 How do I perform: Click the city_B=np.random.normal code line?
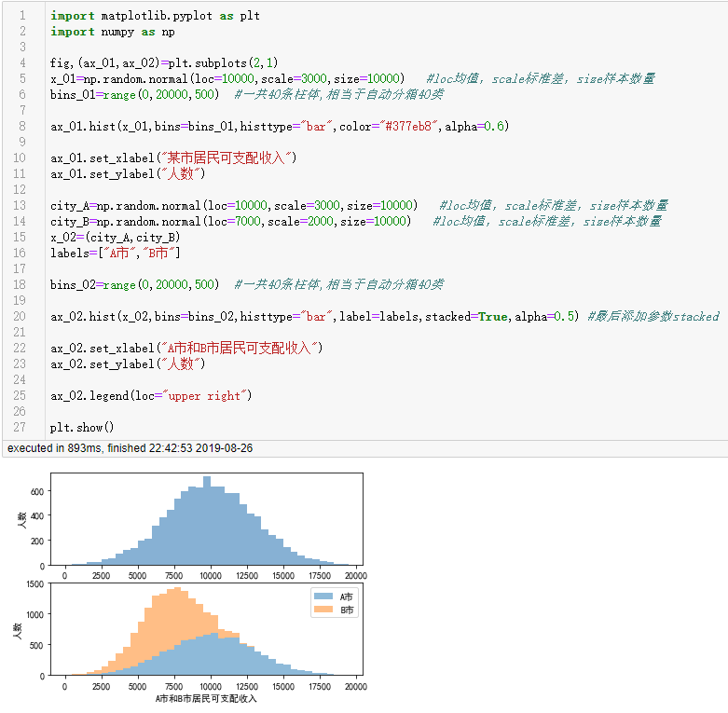230,222
